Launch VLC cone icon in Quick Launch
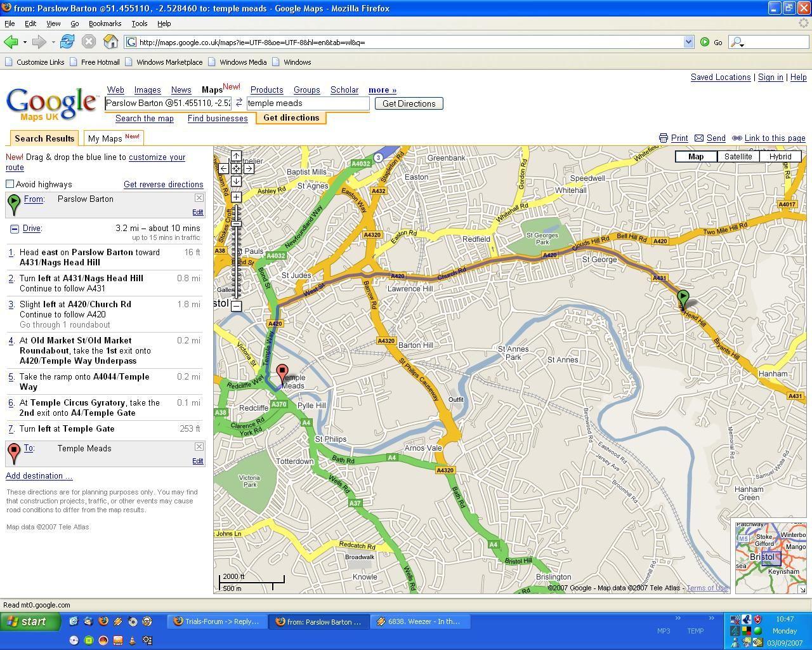This screenshot has width=812, height=650. 133,640
